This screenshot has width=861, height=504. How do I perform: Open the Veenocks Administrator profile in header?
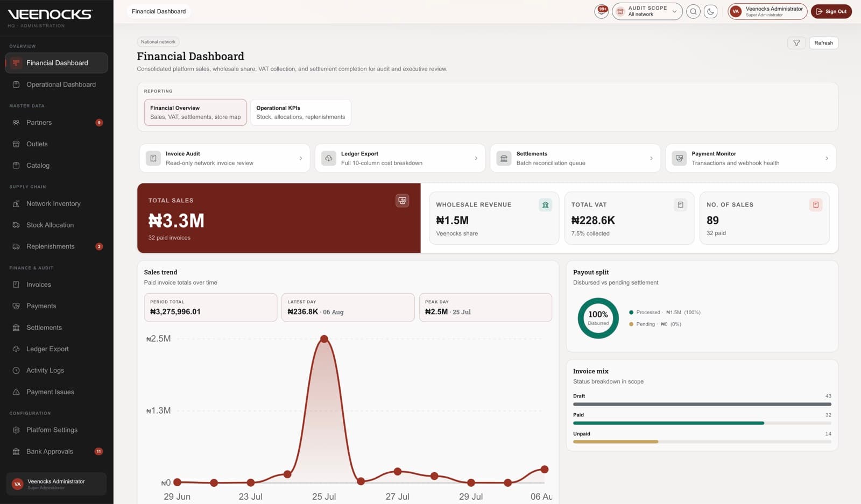pyautogui.click(x=767, y=11)
